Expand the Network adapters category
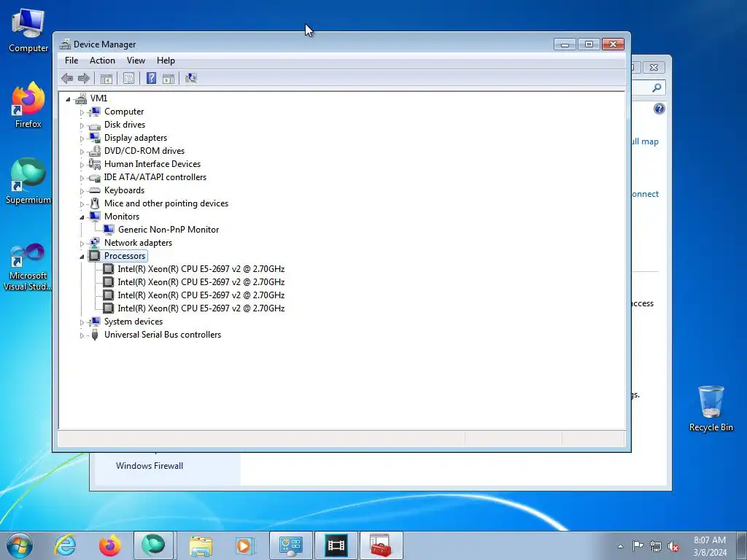This screenshot has width=747, height=560. 82,244
